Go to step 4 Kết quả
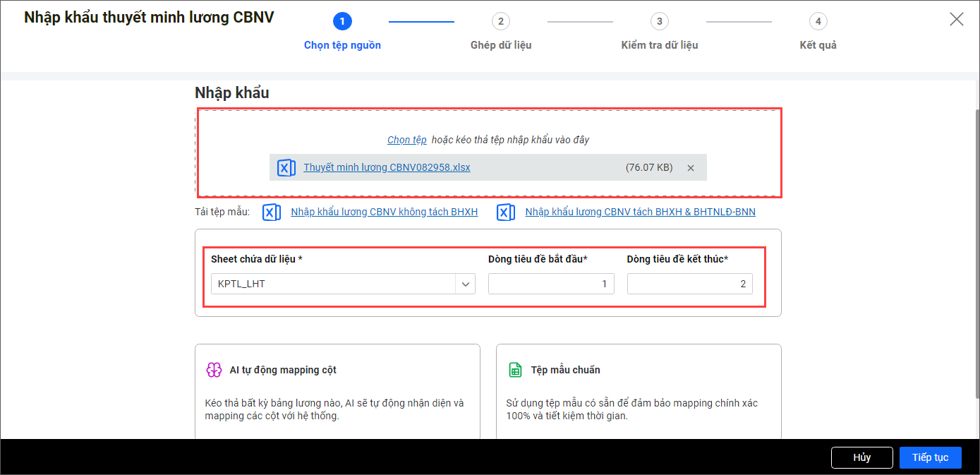 point(818,21)
